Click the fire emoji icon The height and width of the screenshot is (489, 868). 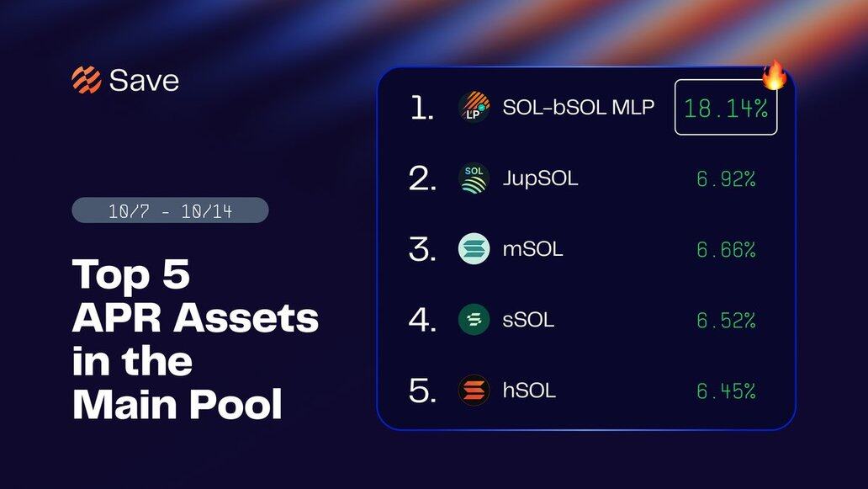pos(774,77)
